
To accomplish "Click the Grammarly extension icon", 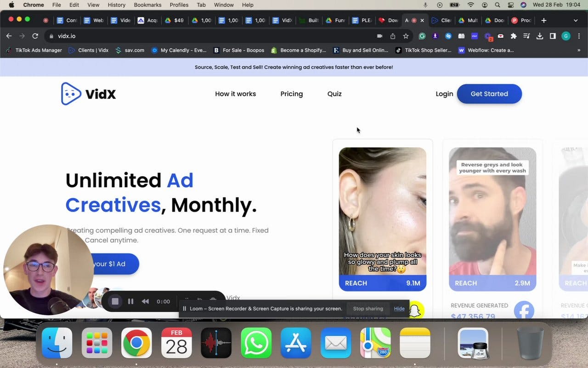I will 422,36.
